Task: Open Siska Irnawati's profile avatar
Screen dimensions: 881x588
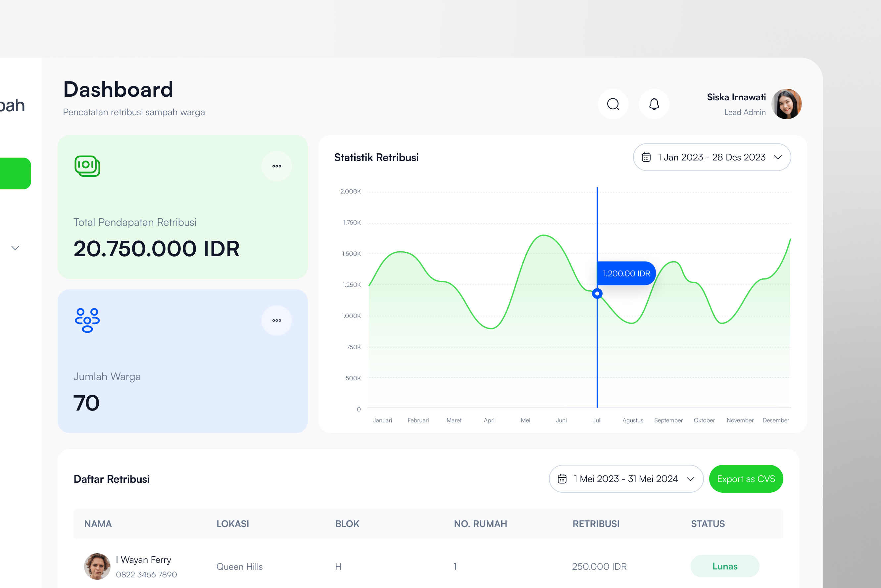Action: click(x=787, y=104)
